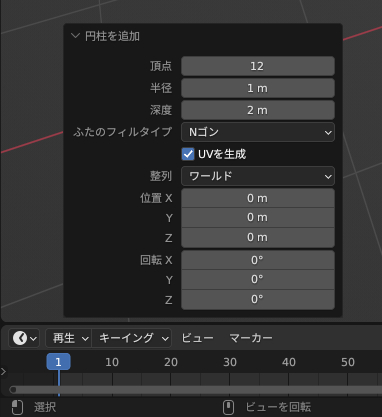
Task: Click the small expand arrow at timeline left edge
Action: pos(4,371)
